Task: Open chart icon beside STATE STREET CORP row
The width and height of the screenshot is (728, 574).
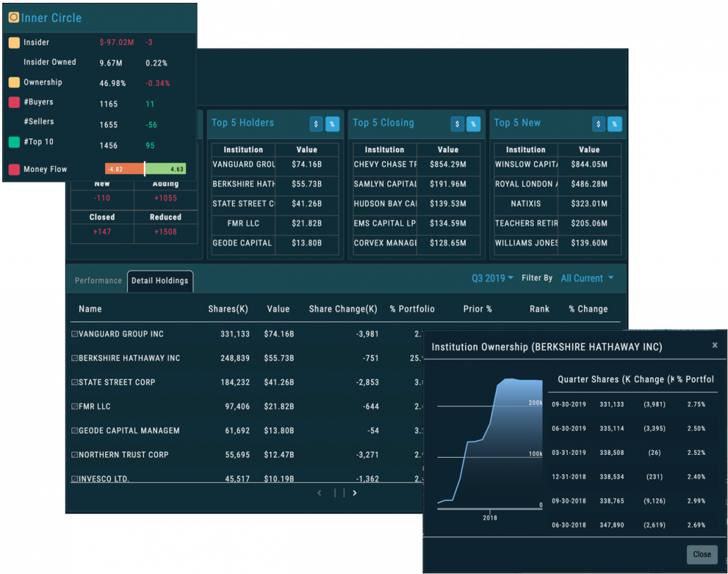Action: (x=74, y=382)
